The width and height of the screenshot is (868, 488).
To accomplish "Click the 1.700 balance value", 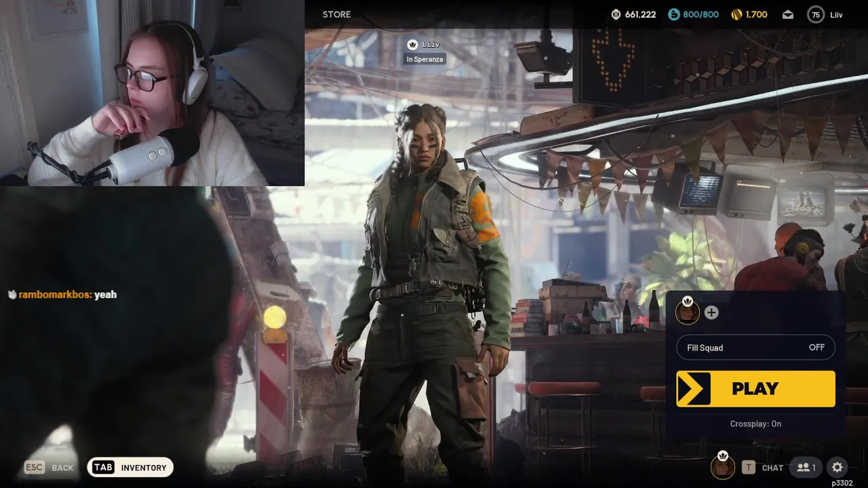I will (x=756, y=14).
